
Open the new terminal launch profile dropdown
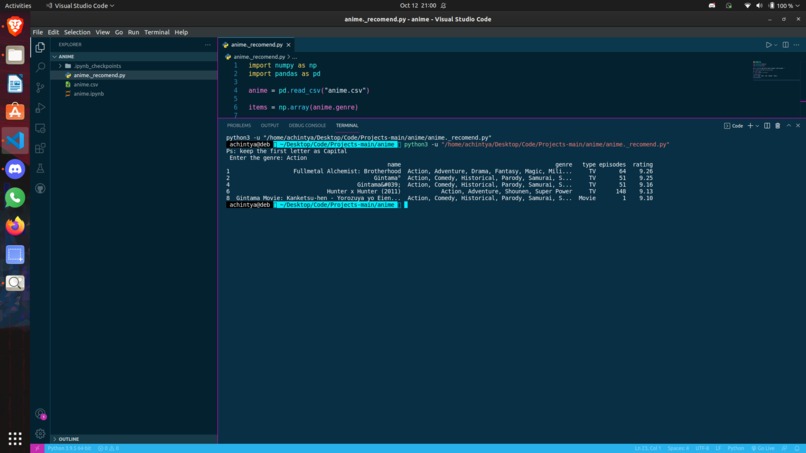coord(757,125)
